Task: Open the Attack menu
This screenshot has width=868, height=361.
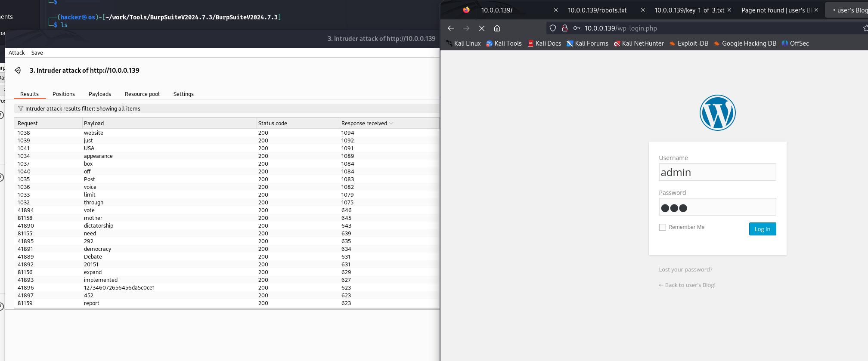Action: 17,53
